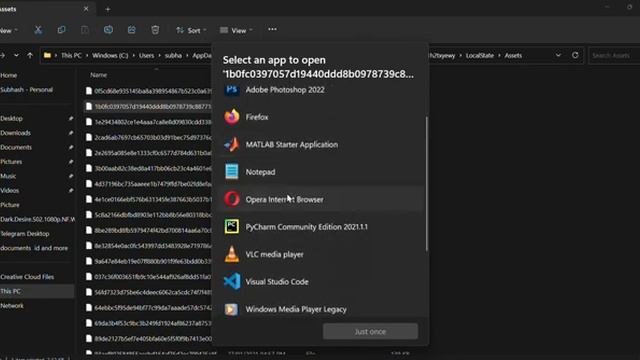Navigate to subha breadcrumb

point(173,56)
